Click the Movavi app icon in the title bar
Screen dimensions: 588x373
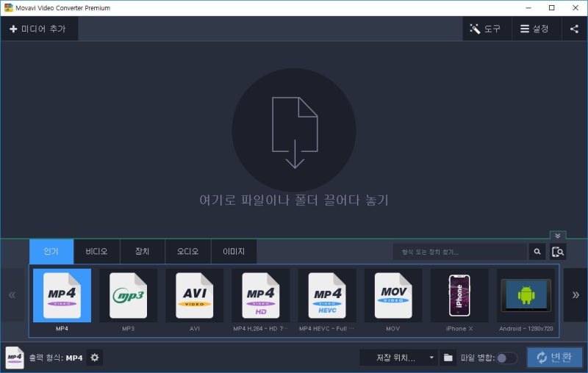coord(8,7)
